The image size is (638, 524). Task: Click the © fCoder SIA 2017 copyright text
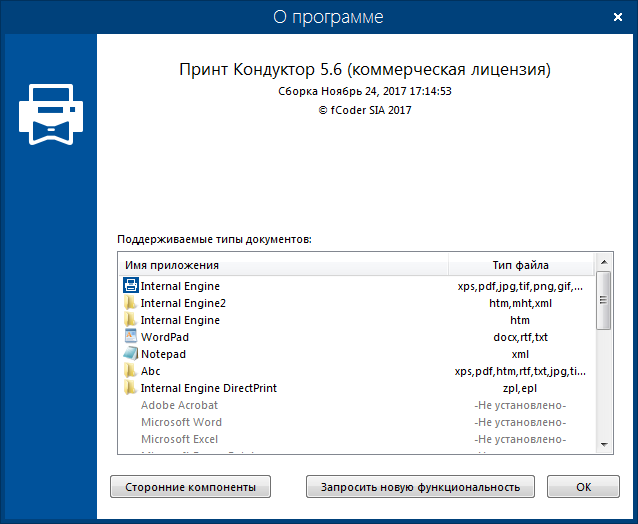(x=365, y=110)
